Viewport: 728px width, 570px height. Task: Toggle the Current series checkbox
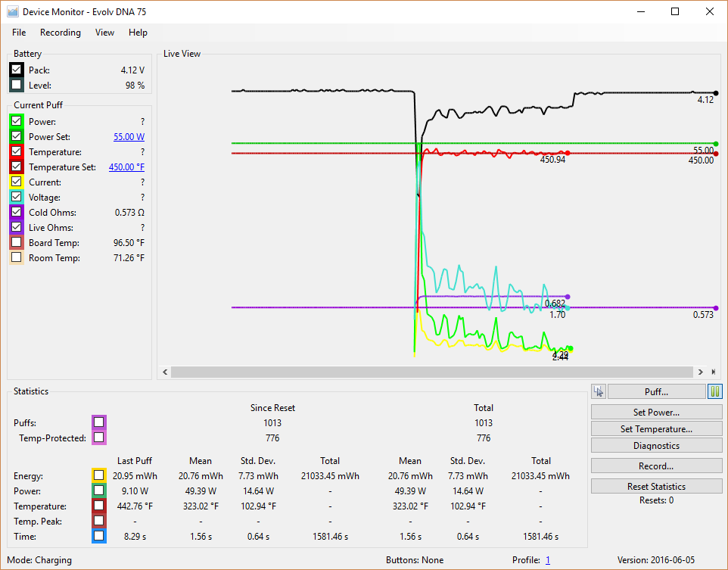pyautogui.click(x=17, y=182)
